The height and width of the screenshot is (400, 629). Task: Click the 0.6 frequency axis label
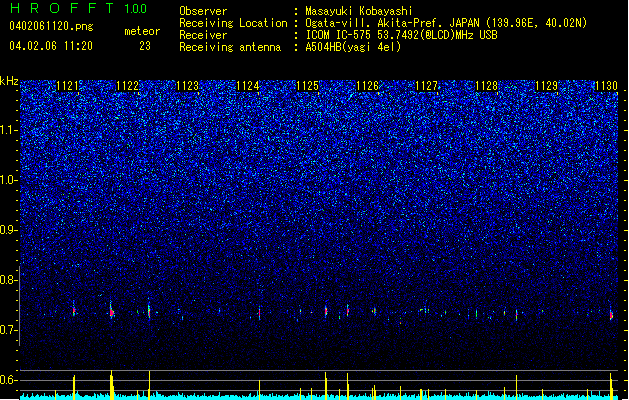pos(9,380)
